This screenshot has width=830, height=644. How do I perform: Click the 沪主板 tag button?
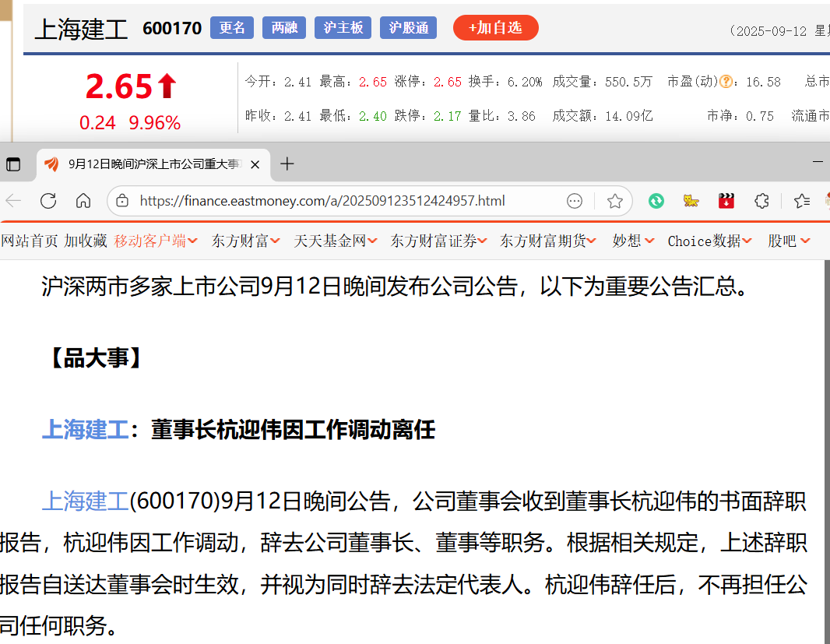[343, 27]
